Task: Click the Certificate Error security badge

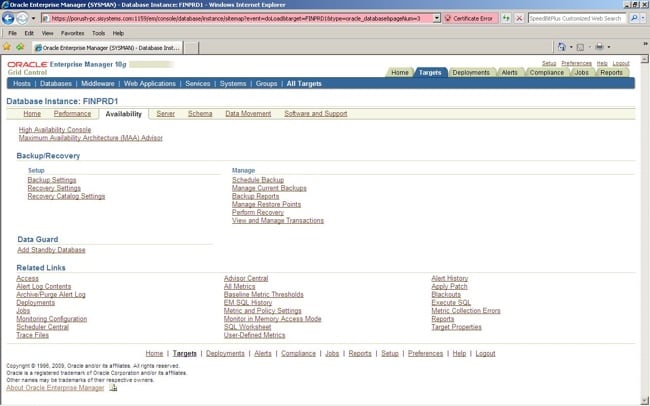Action: [x=469, y=19]
